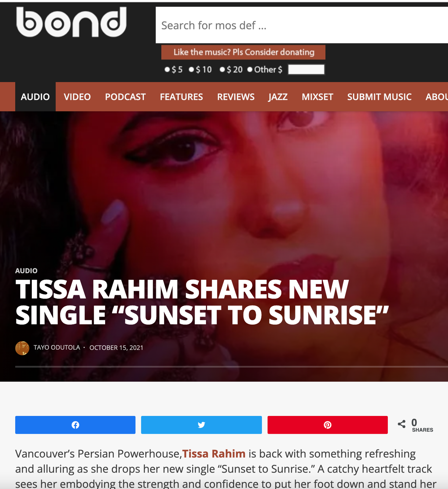
Task: Open the SUBMIT MUSIC page
Action: click(x=379, y=97)
